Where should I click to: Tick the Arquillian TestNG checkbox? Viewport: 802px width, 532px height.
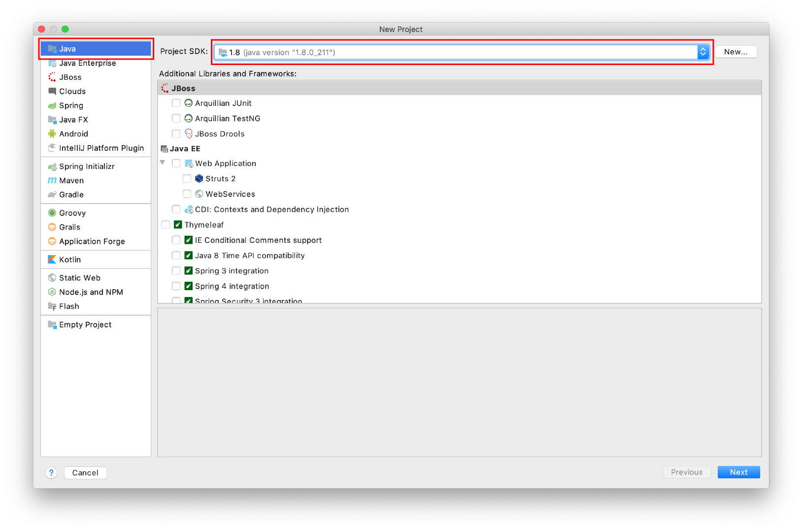176,118
